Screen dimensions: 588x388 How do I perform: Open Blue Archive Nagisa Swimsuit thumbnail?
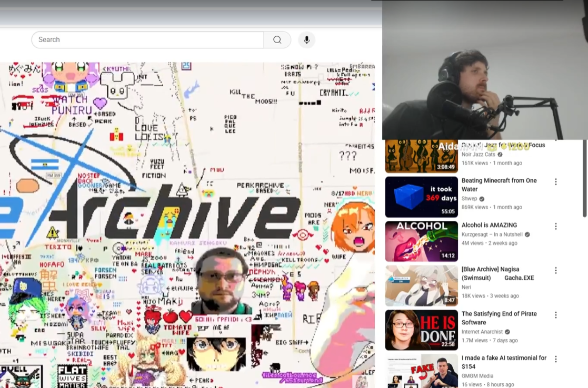(x=422, y=286)
